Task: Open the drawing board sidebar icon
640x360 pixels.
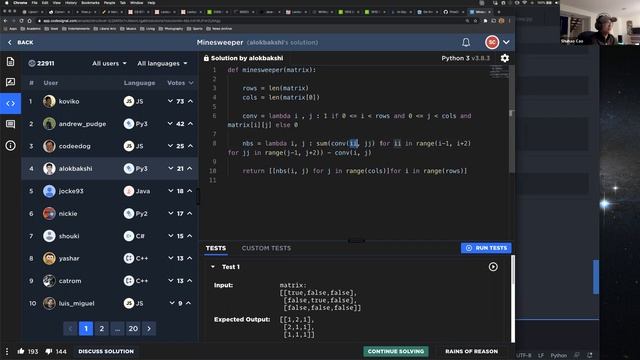Action: (11, 82)
